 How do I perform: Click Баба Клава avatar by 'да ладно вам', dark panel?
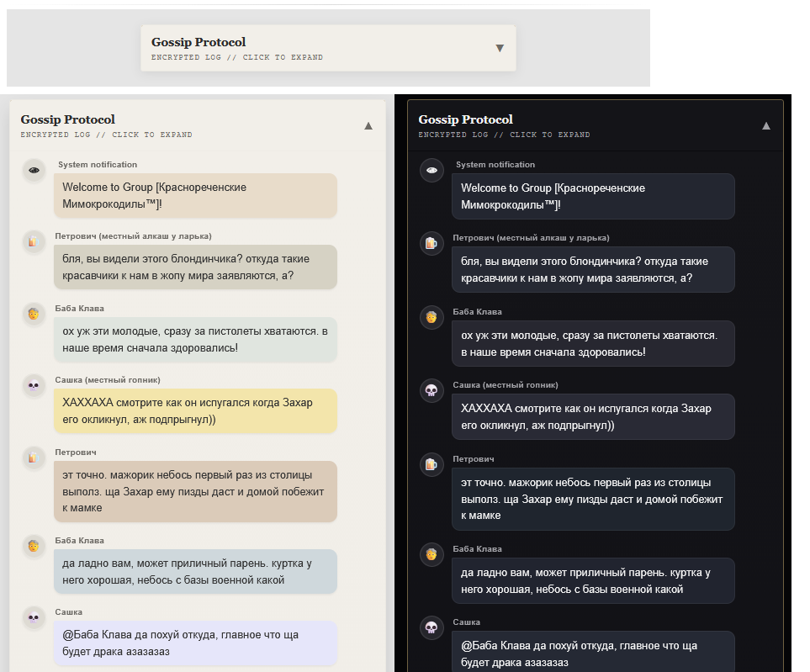click(x=431, y=553)
